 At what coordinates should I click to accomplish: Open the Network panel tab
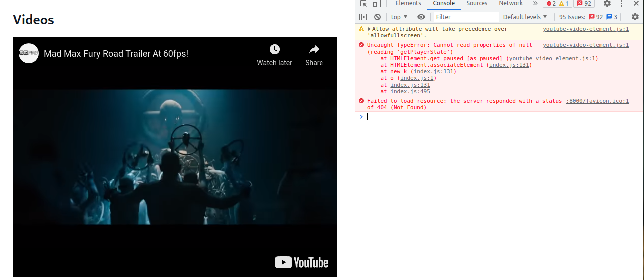tap(511, 3)
